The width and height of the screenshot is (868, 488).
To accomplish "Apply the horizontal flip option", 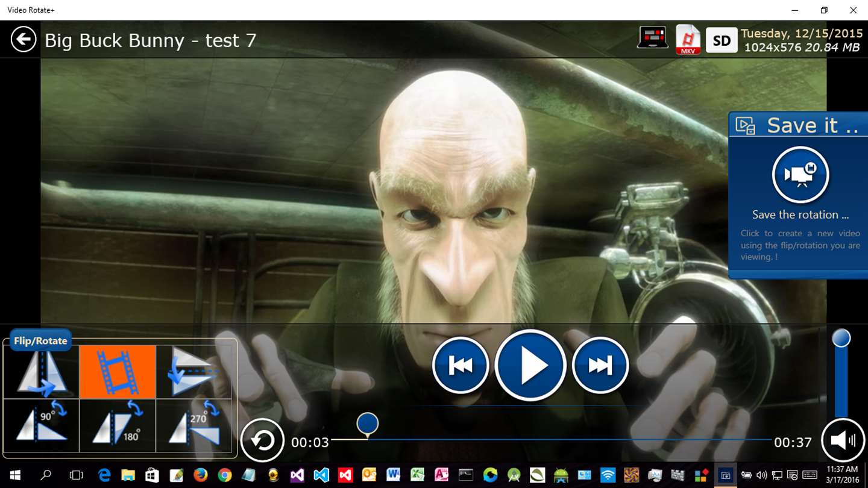I will (41, 372).
